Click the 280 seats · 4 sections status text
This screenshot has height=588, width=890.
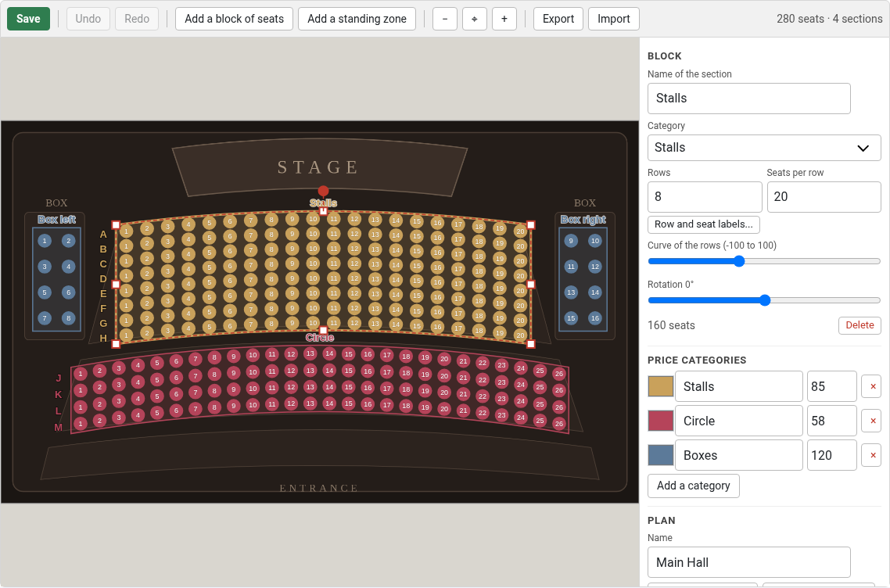tap(829, 19)
